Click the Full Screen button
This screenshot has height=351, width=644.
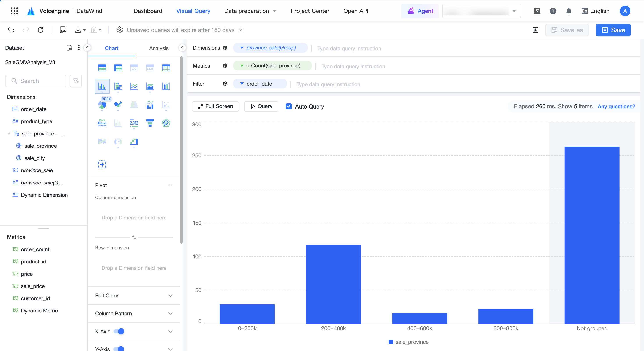point(215,106)
